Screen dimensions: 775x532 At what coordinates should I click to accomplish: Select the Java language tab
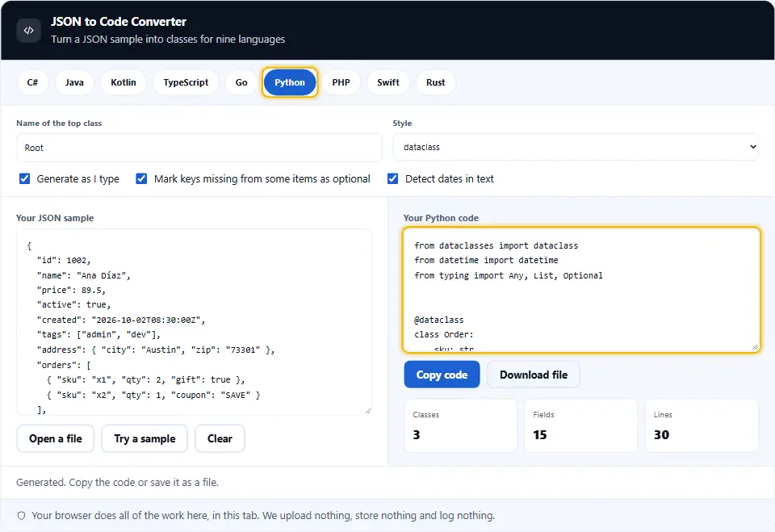tap(74, 82)
